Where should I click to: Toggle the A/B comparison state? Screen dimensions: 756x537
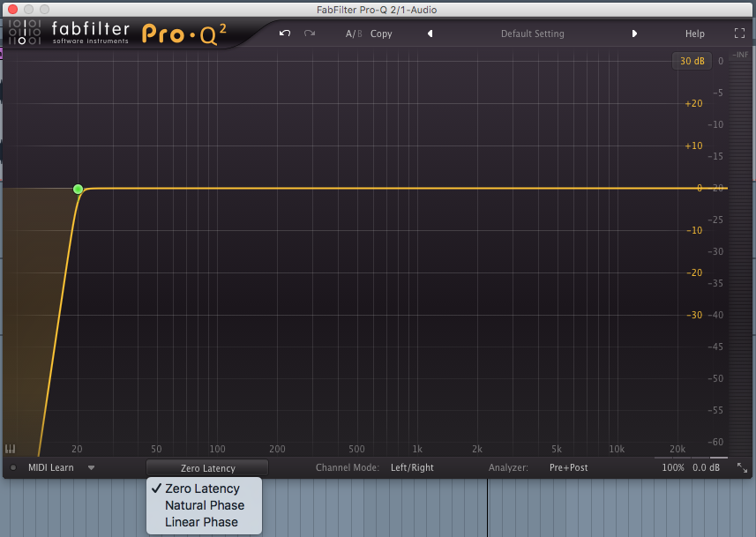coord(354,34)
